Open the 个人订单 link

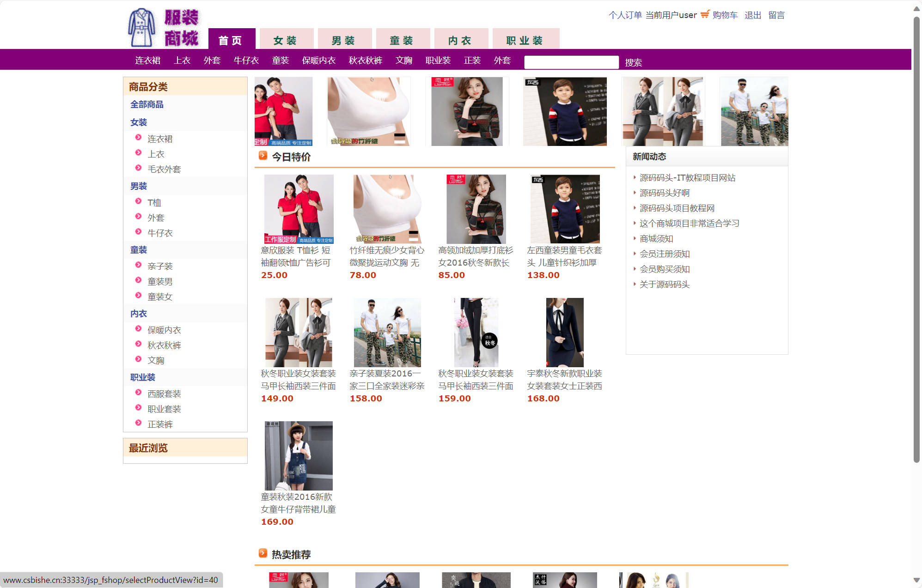point(624,15)
